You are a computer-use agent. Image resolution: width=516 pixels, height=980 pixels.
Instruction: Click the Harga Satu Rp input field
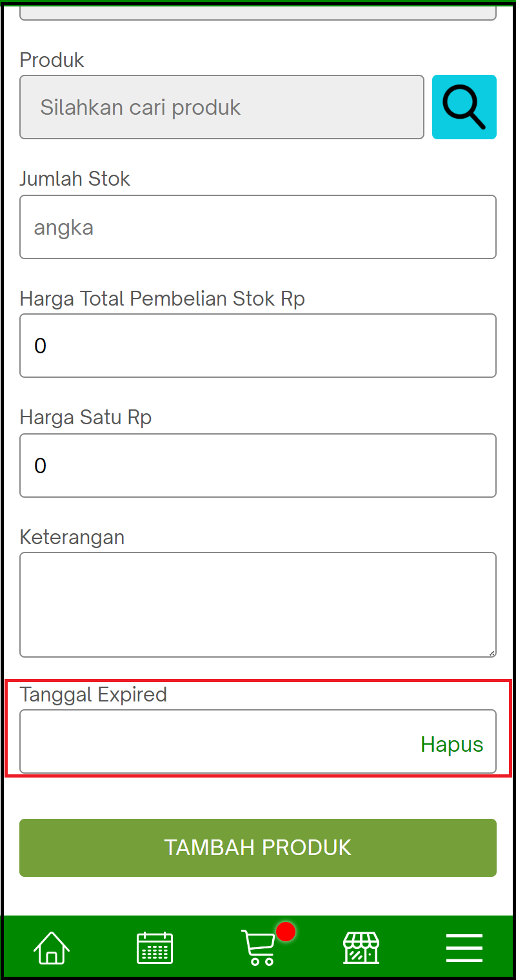258,465
